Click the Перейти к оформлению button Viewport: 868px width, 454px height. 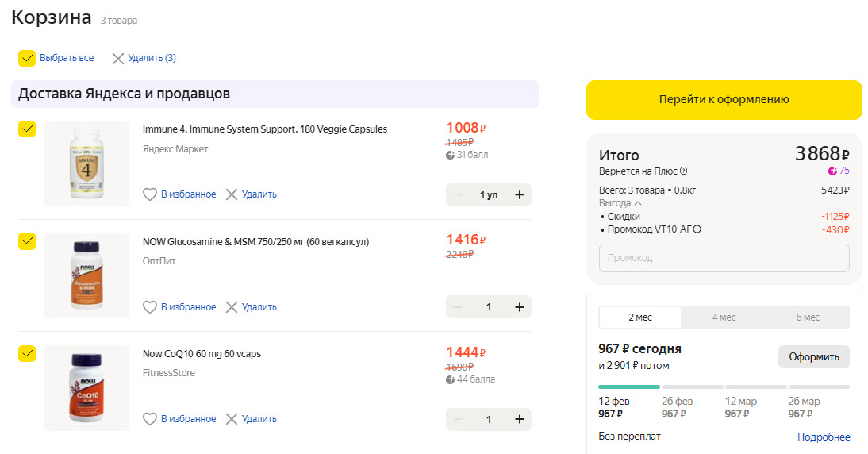pos(724,100)
